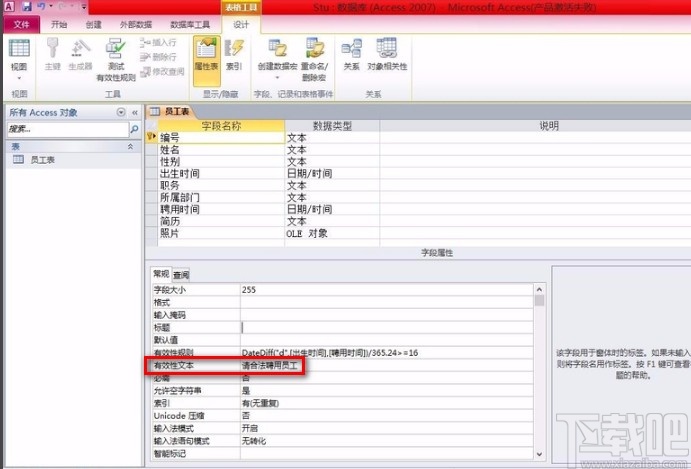Click the search magnifier icon
691x469 pixels.
click(x=134, y=129)
